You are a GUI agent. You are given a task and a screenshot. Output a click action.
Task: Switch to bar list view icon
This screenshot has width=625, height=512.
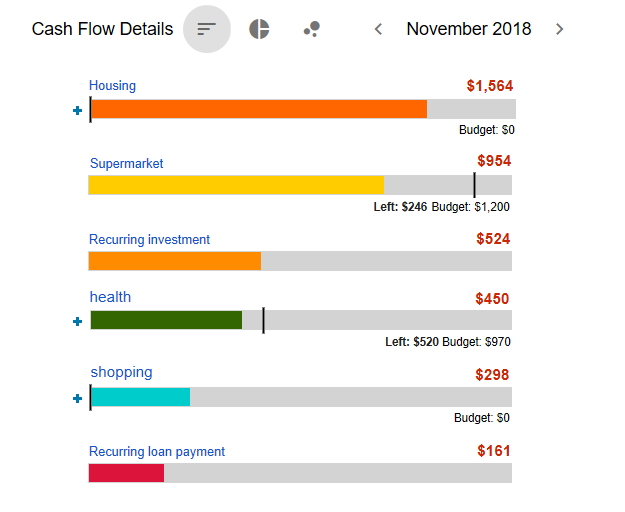pos(207,29)
